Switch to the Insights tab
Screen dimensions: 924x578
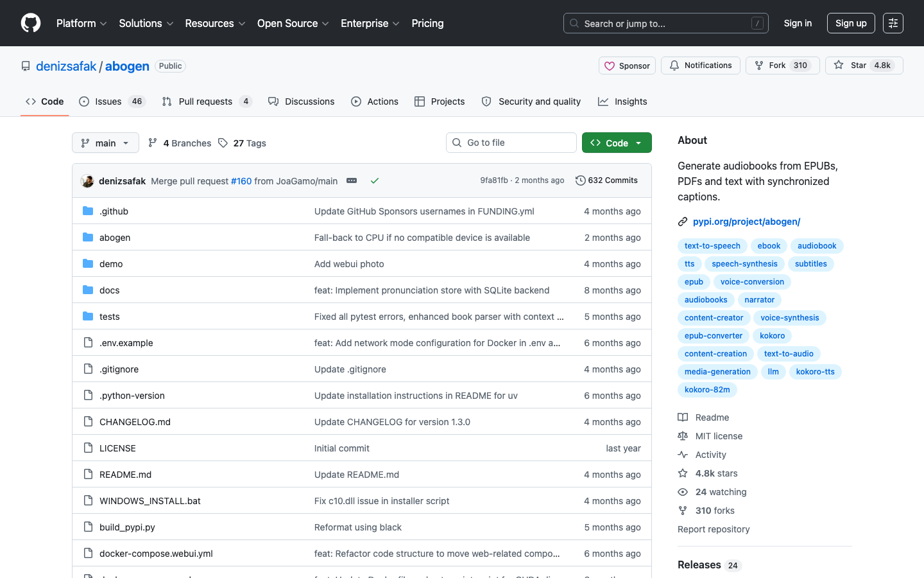[x=622, y=101]
